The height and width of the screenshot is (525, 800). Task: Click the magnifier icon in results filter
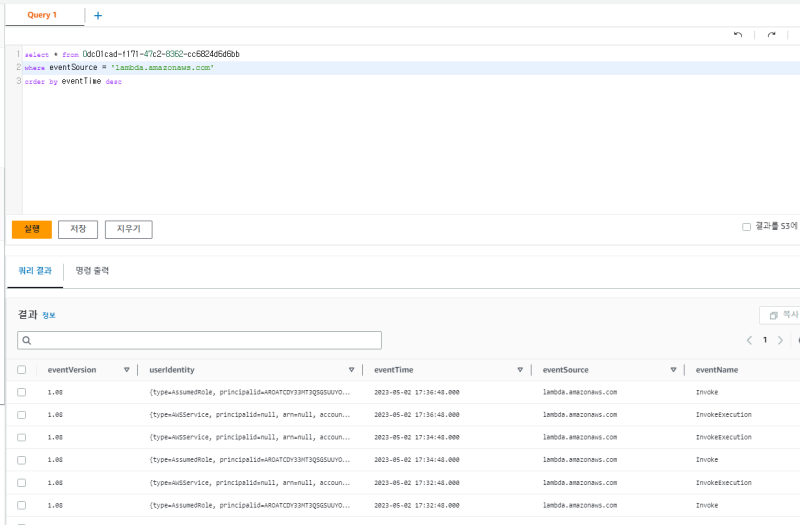click(x=27, y=341)
